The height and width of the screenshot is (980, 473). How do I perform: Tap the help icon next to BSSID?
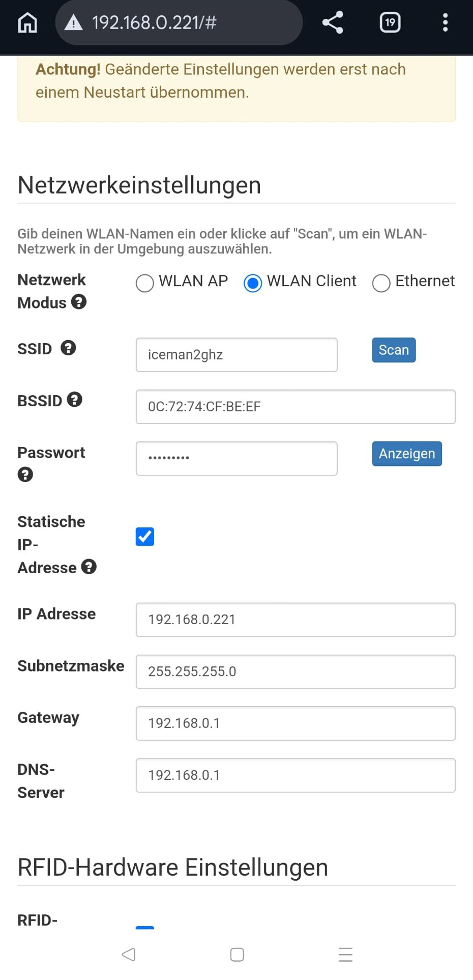74,400
